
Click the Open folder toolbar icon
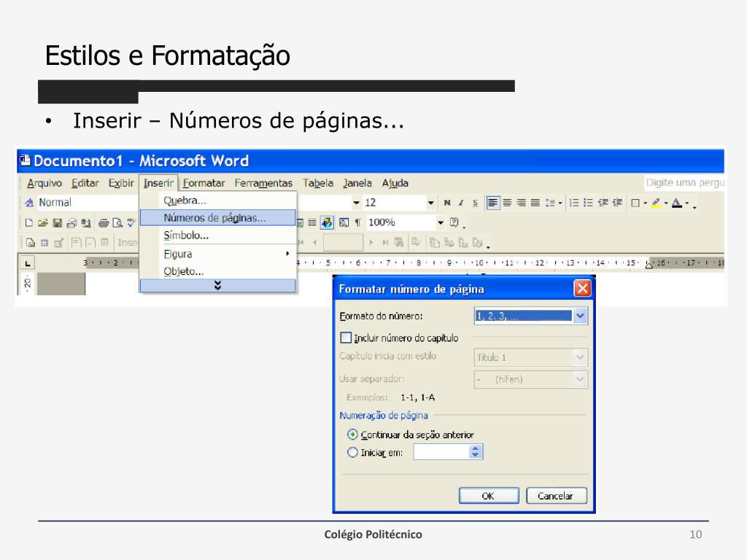[x=43, y=223]
